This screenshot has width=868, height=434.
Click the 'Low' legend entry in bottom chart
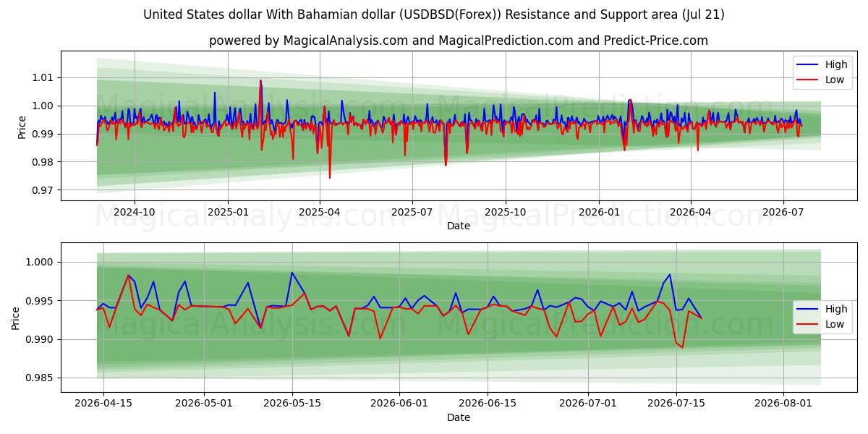(x=835, y=324)
